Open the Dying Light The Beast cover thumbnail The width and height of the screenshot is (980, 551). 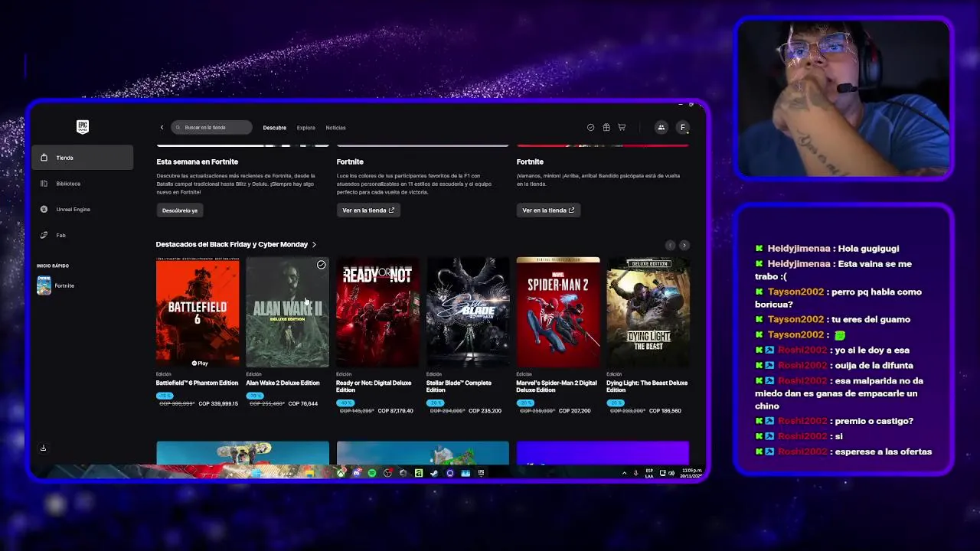(x=648, y=312)
